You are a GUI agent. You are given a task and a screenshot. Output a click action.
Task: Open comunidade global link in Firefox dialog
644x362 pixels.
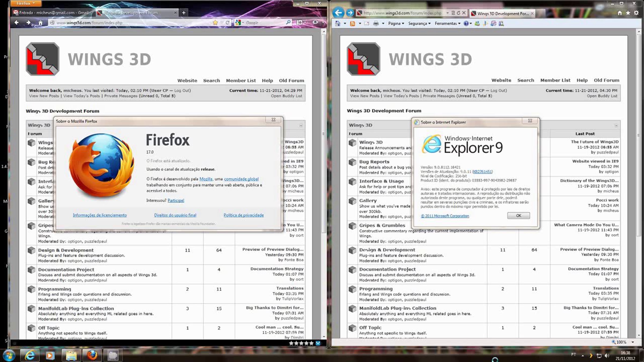pyautogui.click(x=241, y=179)
